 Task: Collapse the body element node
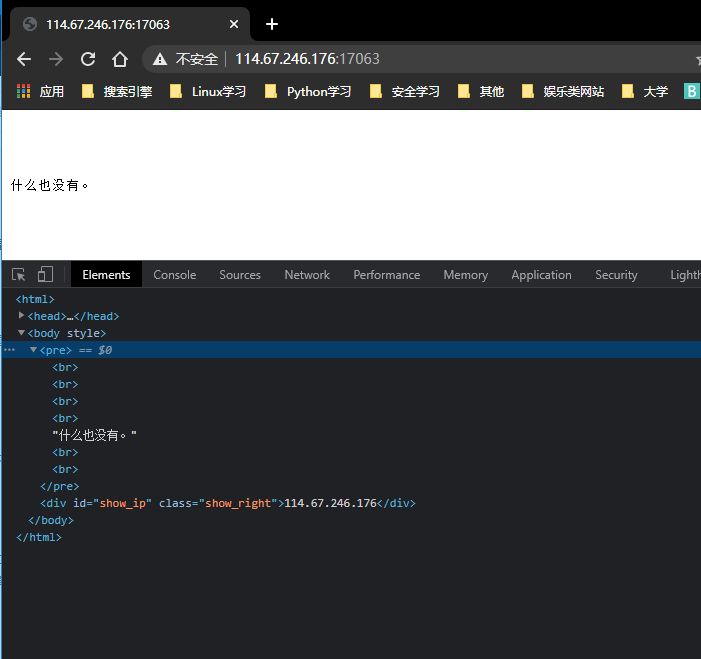[x=22, y=333]
